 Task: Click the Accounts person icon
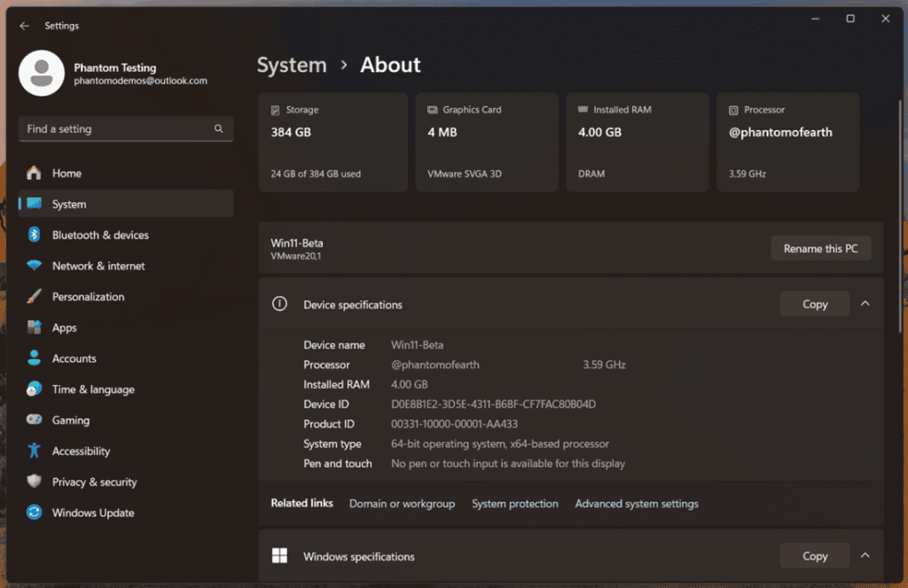35,358
